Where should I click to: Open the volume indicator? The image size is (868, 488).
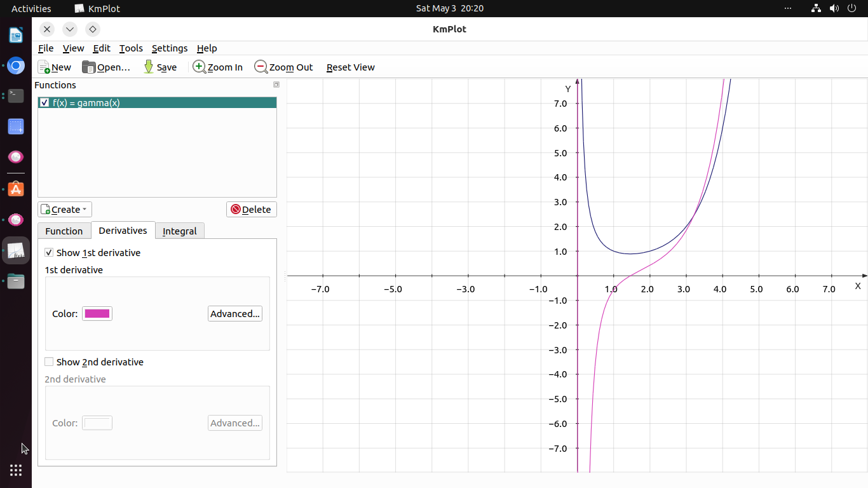point(834,8)
